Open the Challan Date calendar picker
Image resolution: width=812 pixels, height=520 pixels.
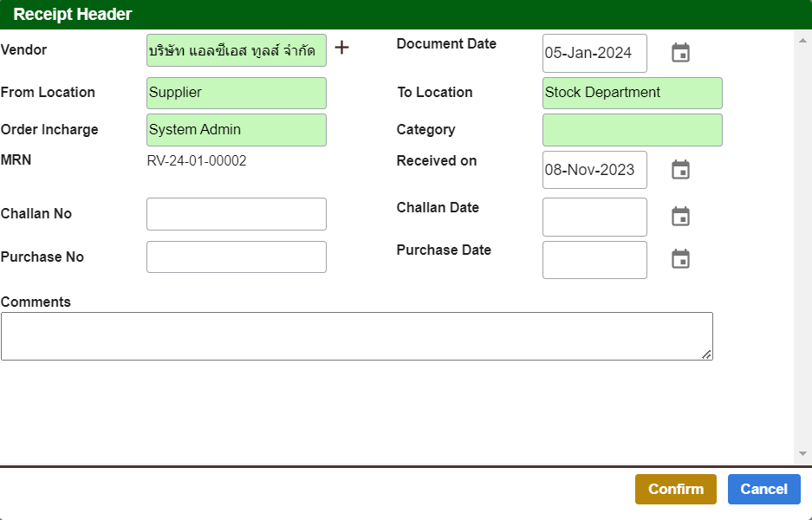coord(680,216)
